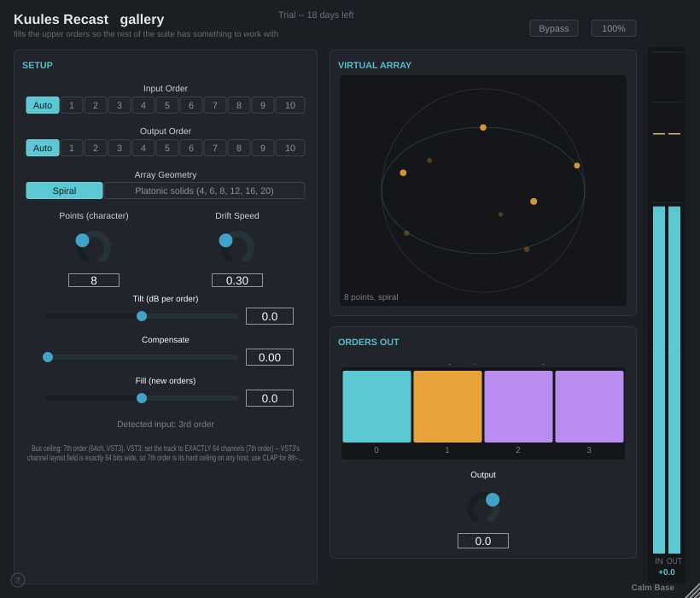
Task: Click the Drift Speed knob
Action: coord(236,247)
